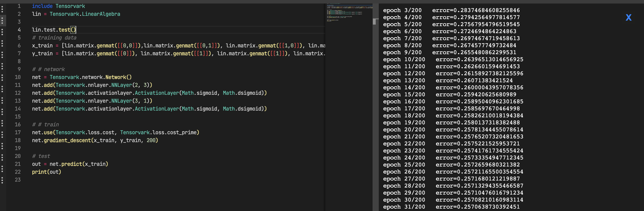The image size is (644, 211).
Task: Select line number 4 in the gutter
Action: pos(19,30)
